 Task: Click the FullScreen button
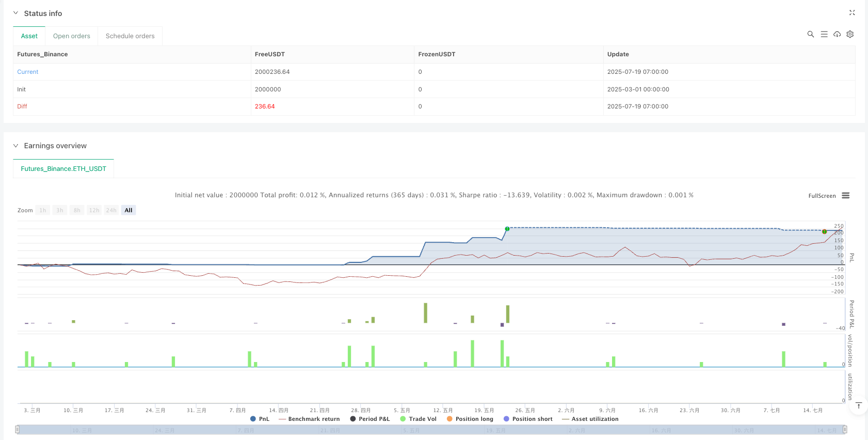coord(822,196)
